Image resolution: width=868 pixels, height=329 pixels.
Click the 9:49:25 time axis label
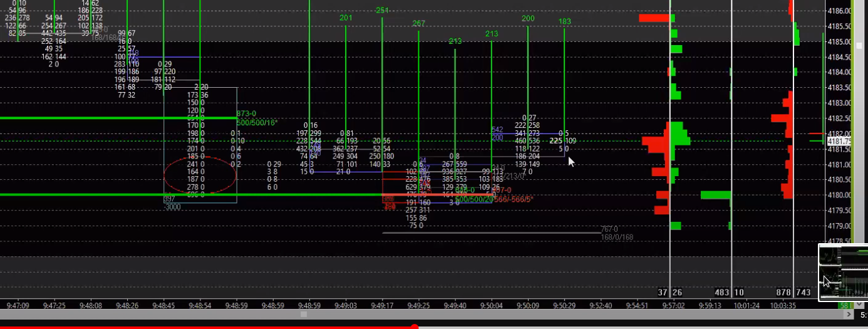[418, 305]
